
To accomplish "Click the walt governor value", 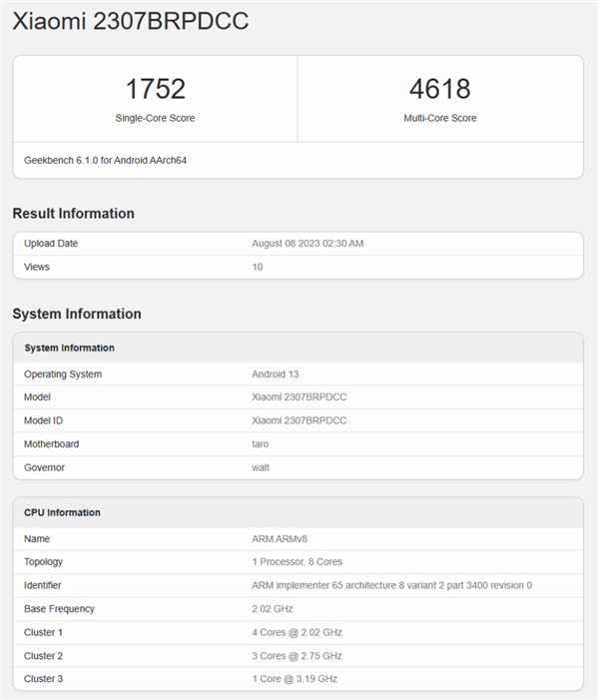I will [261, 467].
